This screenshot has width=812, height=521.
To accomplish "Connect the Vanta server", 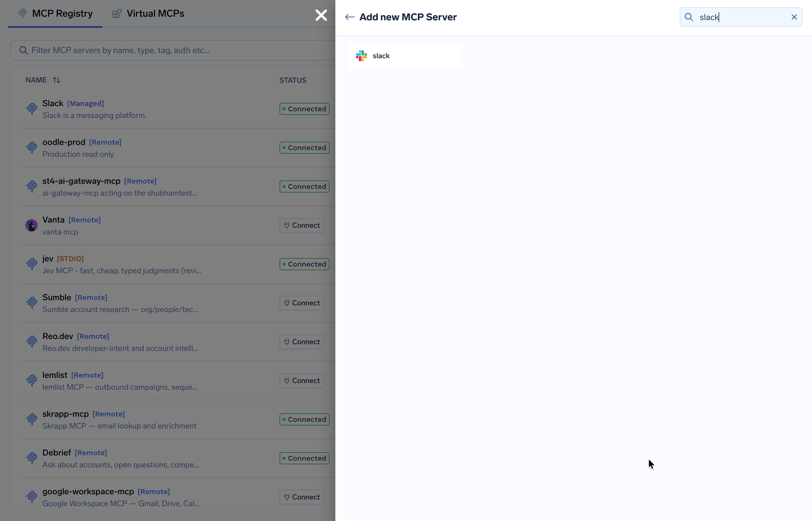I will click(302, 225).
